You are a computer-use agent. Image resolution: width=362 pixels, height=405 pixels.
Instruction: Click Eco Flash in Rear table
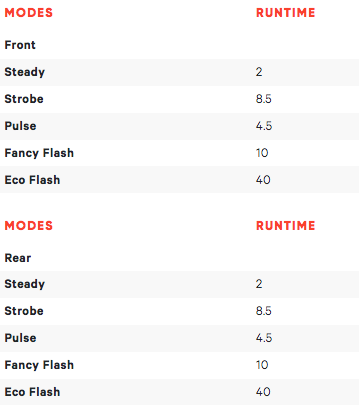pyautogui.click(x=32, y=392)
